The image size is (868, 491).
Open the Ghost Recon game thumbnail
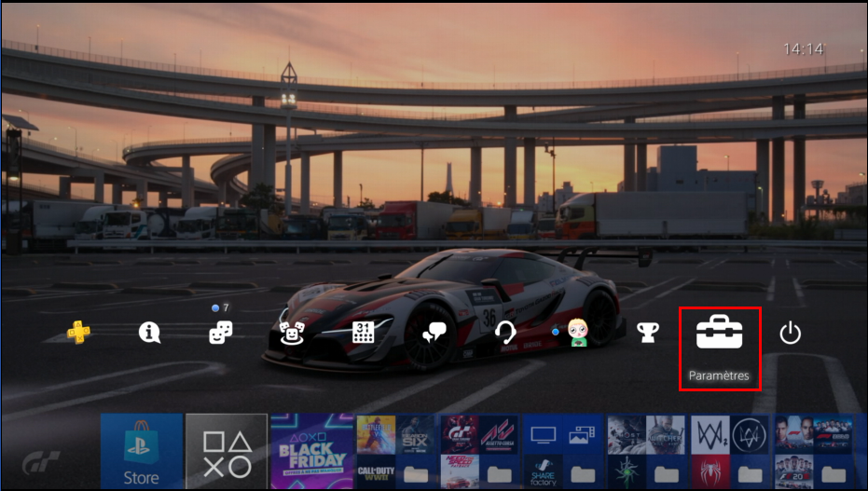(x=627, y=434)
